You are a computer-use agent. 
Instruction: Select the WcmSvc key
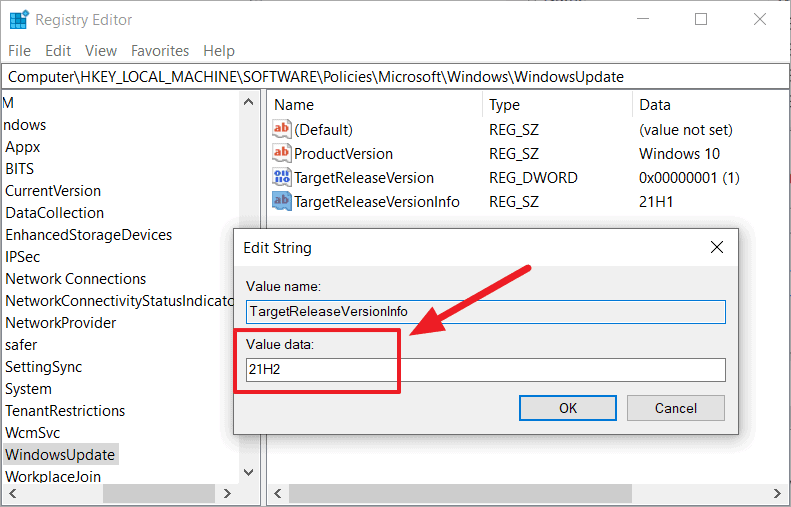pyautogui.click(x=32, y=433)
